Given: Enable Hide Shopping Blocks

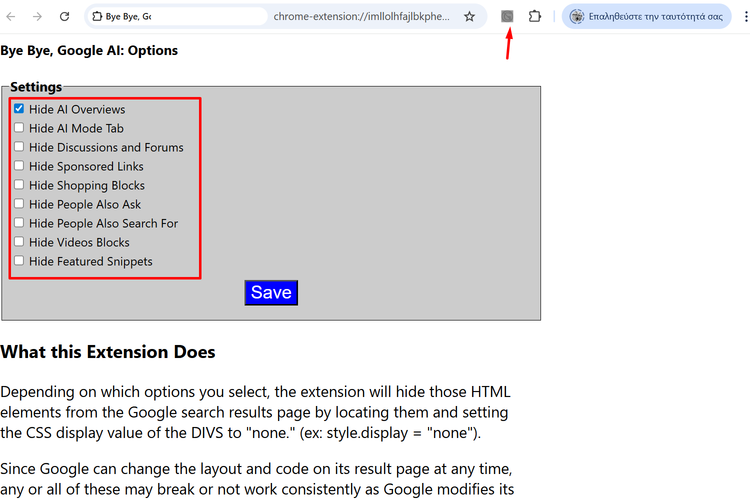Looking at the screenshot, I should click(19, 185).
